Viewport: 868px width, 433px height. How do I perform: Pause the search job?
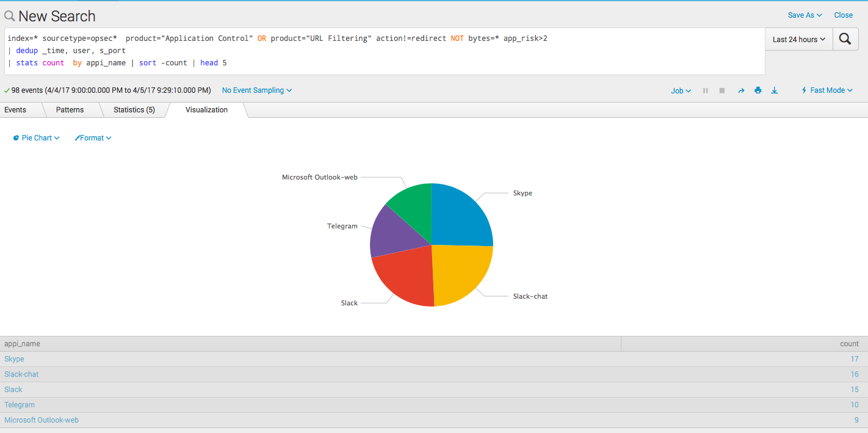(x=706, y=90)
